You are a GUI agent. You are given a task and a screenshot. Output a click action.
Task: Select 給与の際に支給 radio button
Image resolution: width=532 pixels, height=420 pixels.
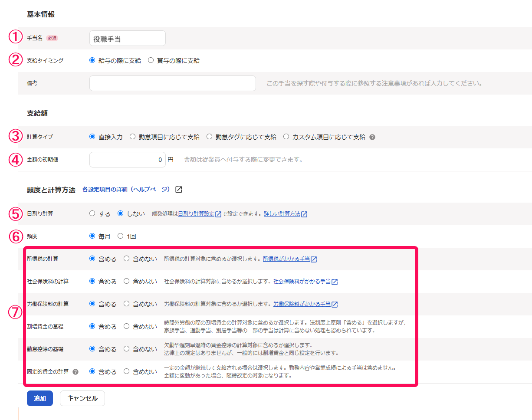coord(92,60)
